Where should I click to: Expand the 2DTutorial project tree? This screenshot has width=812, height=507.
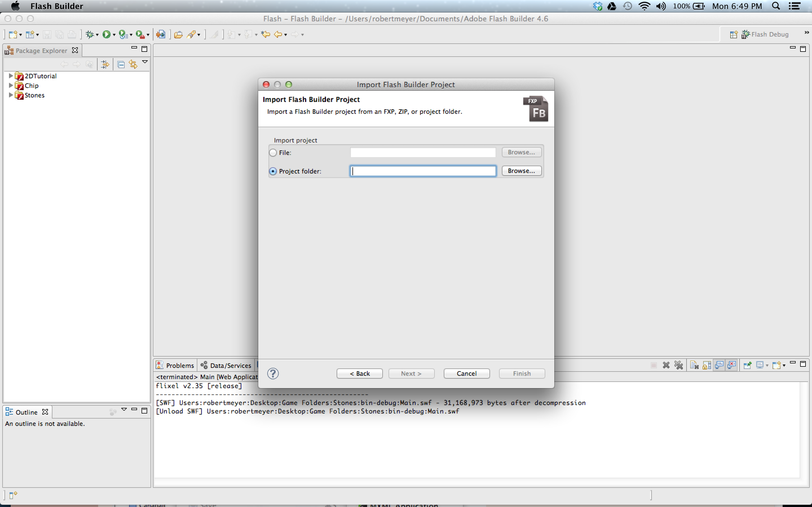(x=11, y=76)
